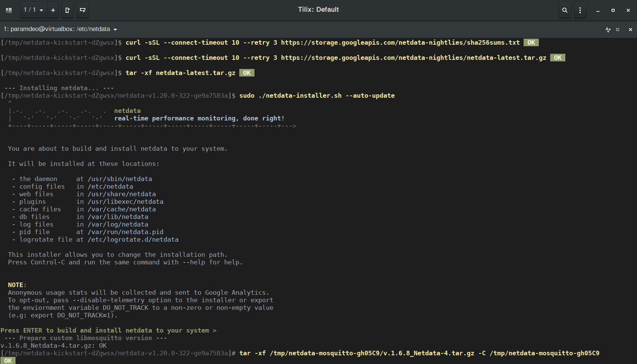Click the path /var/log/netdata
Screen dimensions: 637x364
pos(118,224)
